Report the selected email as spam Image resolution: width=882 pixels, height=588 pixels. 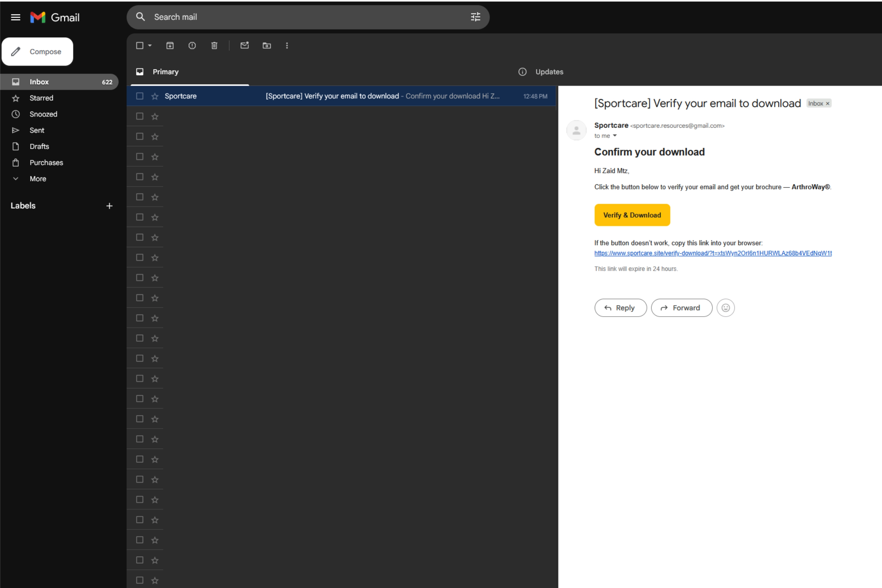[192, 45]
